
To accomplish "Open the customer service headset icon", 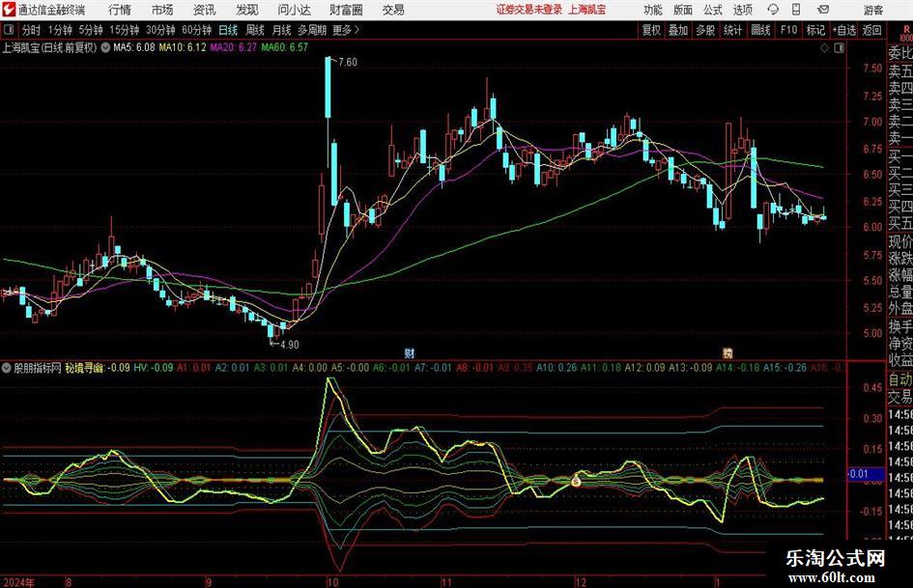I will pyautogui.click(x=773, y=10).
